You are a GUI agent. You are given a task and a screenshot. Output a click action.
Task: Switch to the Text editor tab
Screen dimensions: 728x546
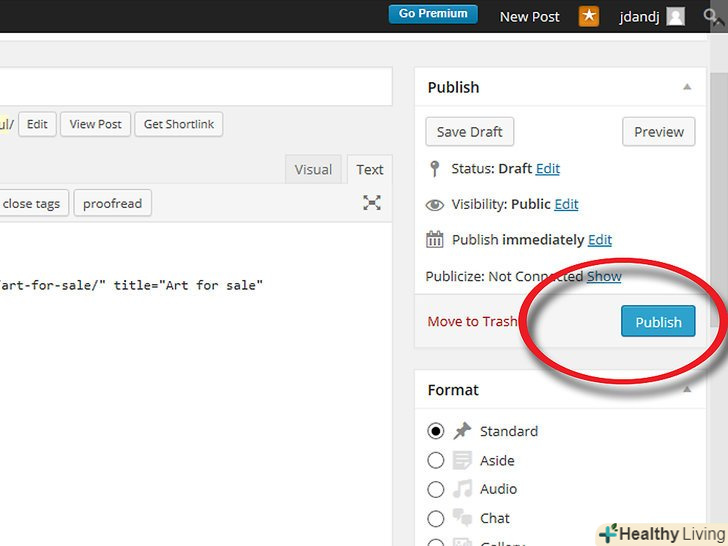click(x=370, y=169)
